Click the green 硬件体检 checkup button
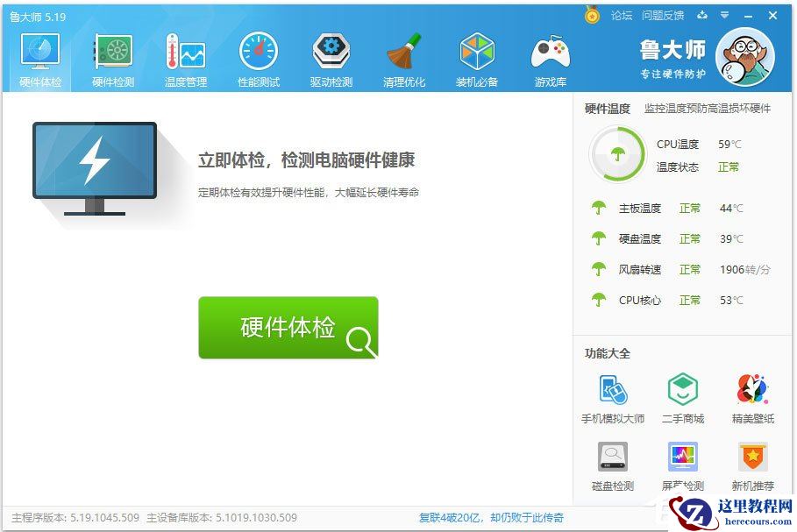This screenshot has height=532, width=797. 289,328
